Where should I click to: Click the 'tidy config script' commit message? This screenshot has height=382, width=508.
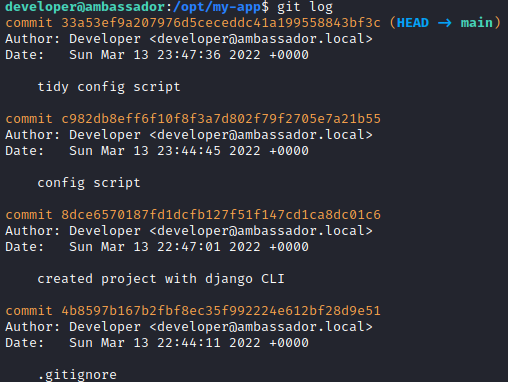(x=109, y=87)
